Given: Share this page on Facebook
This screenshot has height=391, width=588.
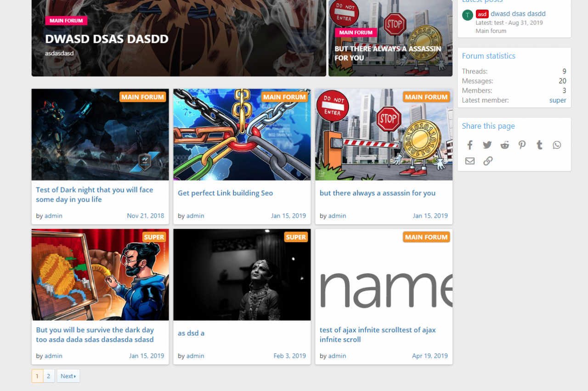Looking at the screenshot, I should (x=470, y=145).
